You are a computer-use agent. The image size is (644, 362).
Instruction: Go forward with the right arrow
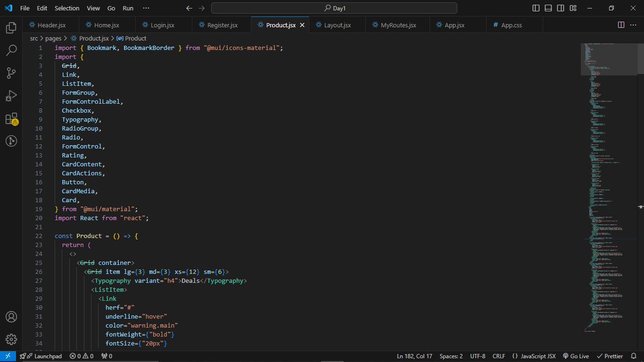201,8
